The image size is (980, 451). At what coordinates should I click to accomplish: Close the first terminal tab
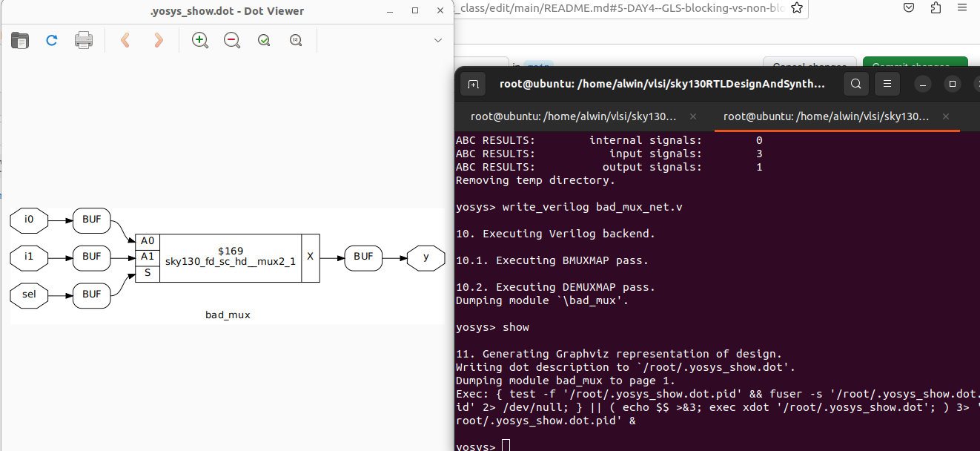tap(693, 116)
